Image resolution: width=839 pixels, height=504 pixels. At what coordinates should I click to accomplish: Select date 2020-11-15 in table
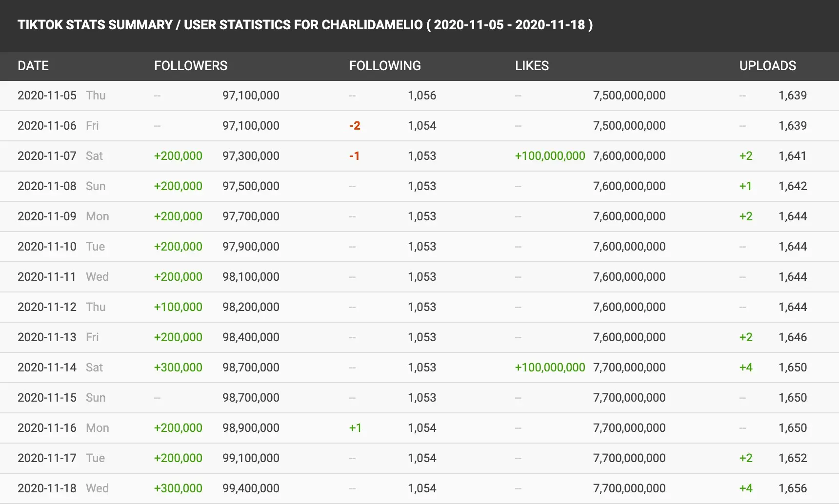(47, 398)
